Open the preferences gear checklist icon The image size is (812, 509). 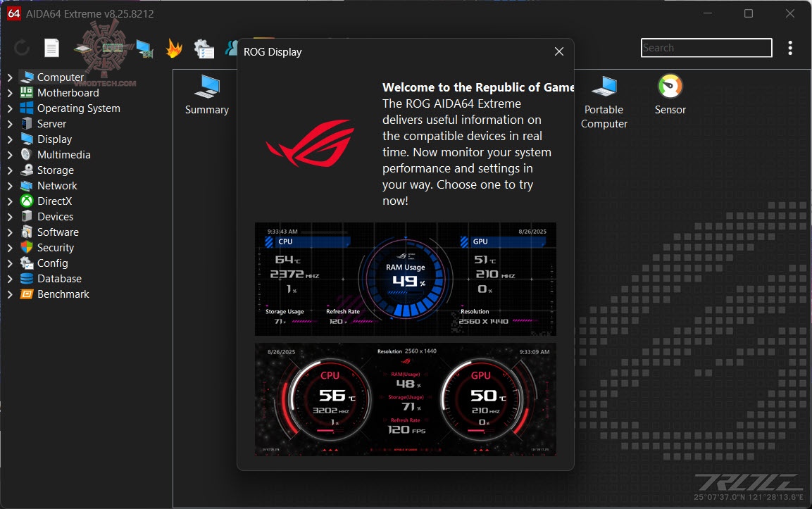coord(204,49)
